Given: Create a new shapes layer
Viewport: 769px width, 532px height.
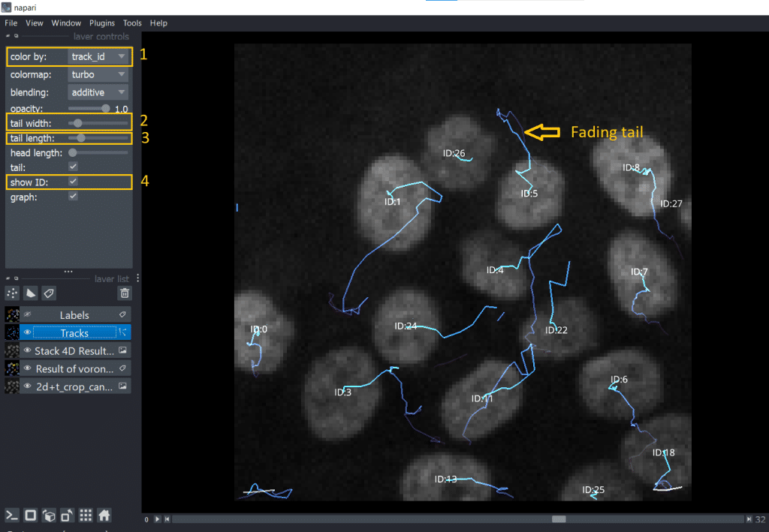Looking at the screenshot, I should (30, 293).
